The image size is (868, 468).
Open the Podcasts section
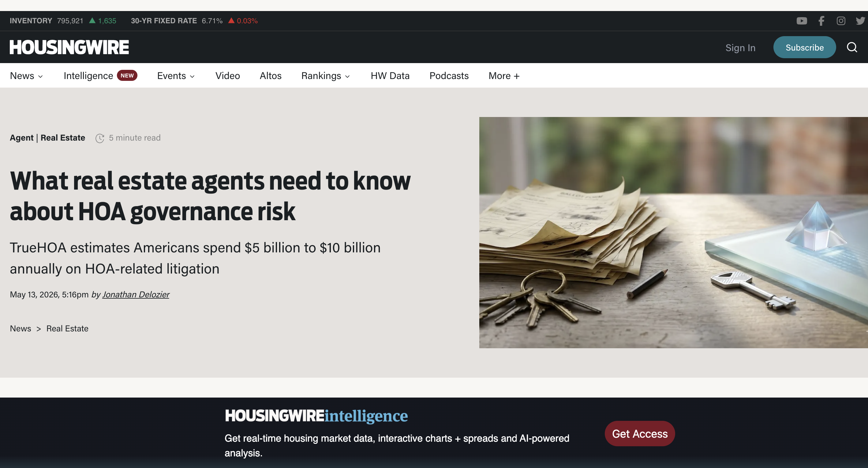tap(449, 76)
